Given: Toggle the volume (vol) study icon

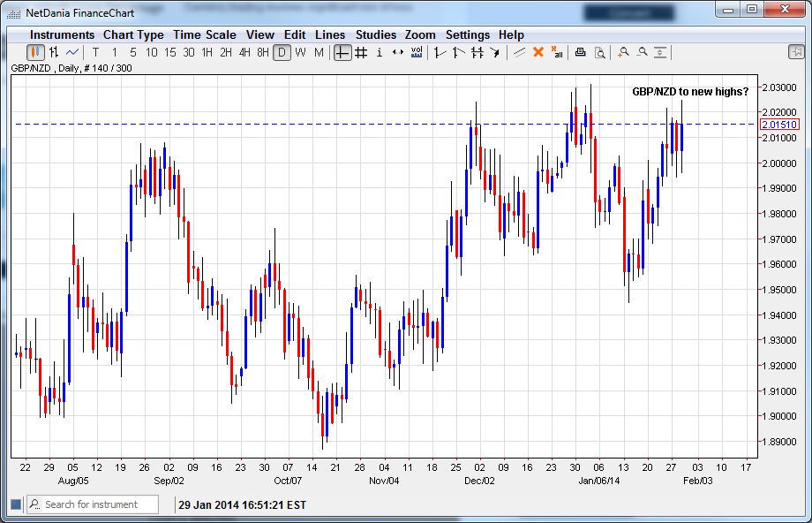Looking at the screenshot, I should [417, 52].
